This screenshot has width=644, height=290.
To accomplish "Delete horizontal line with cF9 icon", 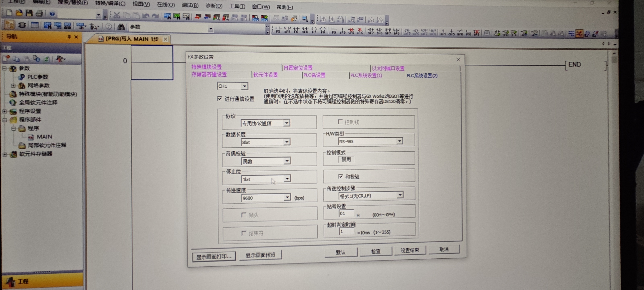I will click(351, 31).
